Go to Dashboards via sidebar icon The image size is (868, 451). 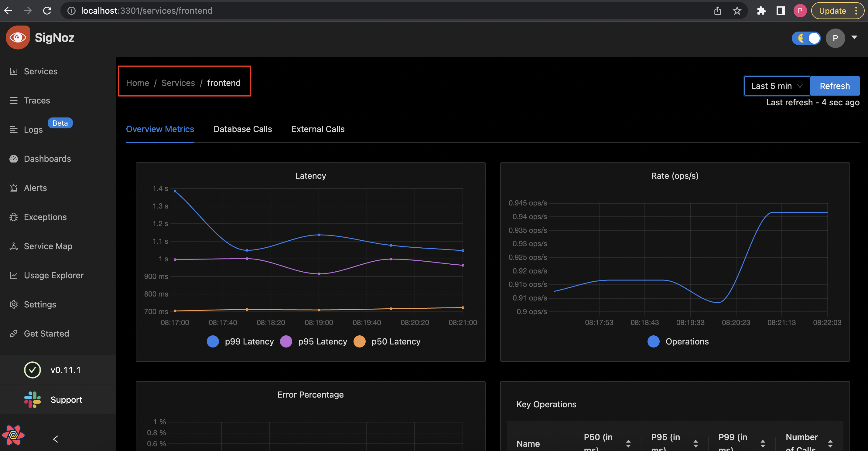[x=13, y=159]
